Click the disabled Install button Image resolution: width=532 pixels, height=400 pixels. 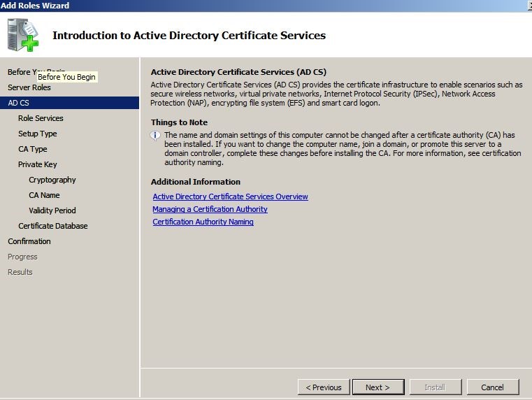[436, 387]
